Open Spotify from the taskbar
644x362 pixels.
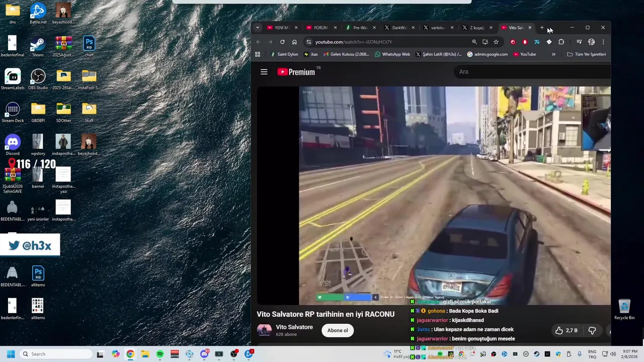[160, 354]
